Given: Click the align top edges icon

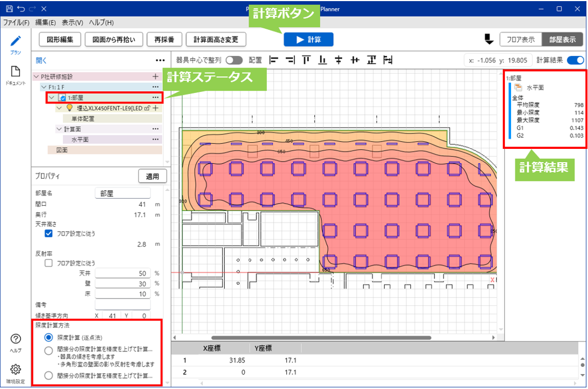Looking at the screenshot, I should tap(306, 60).
